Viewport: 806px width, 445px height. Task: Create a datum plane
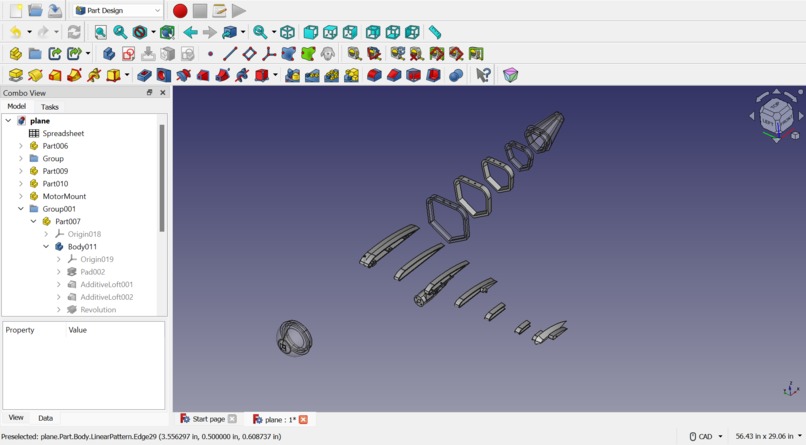tap(249, 53)
